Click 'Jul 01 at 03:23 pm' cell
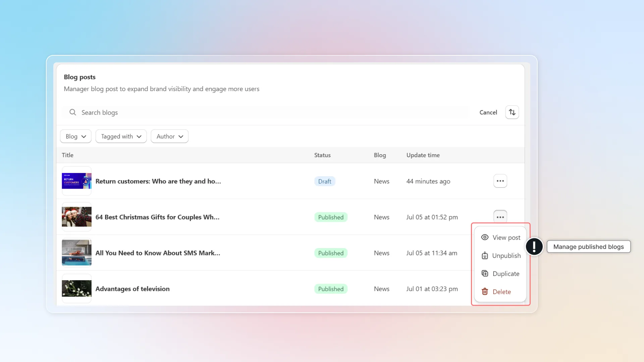The image size is (644, 362). tap(432, 289)
